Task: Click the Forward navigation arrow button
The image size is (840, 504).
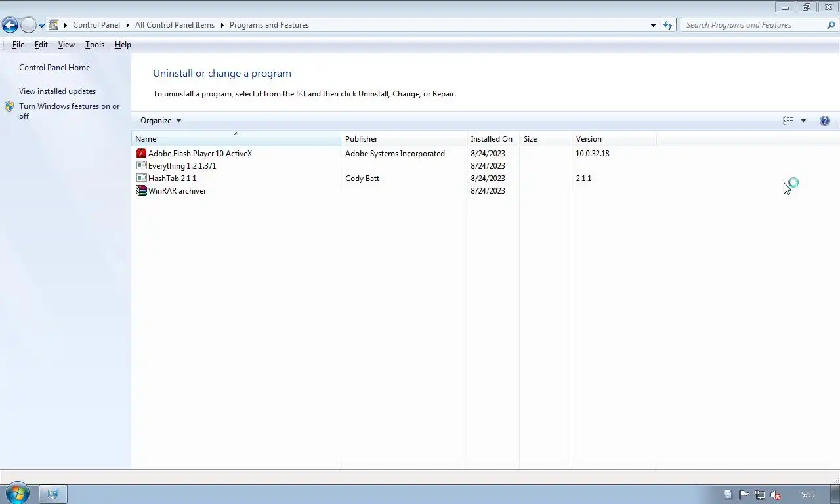Action: click(x=28, y=25)
